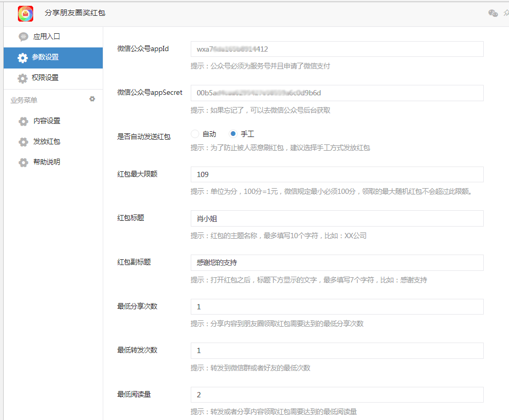This screenshot has height=420, width=509.
Task: Select the 自动 radio button
Action: coord(195,134)
